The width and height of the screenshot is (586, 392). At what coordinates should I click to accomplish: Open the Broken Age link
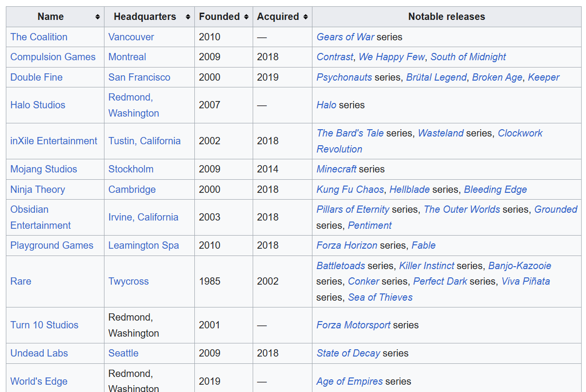pyautogui.click(x=497, y=77)
